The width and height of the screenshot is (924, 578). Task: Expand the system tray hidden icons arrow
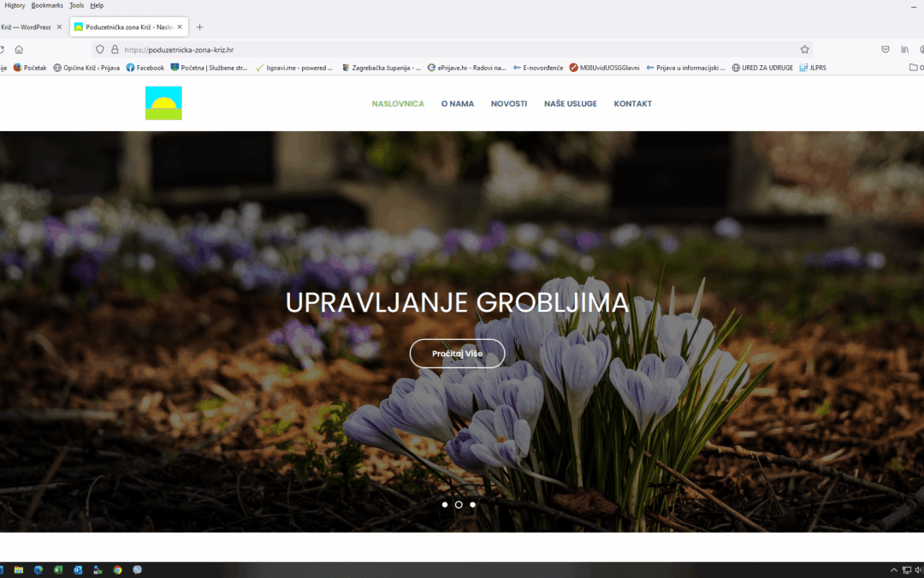pos(894,569)
